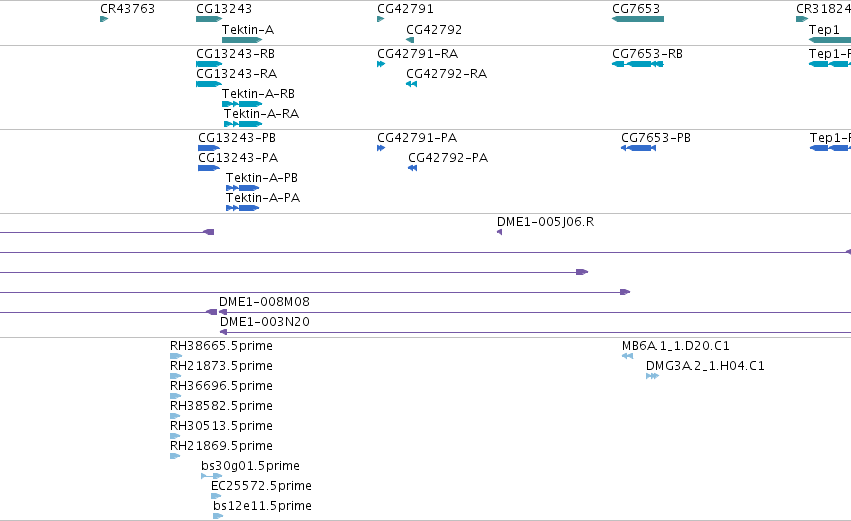Open the Tep1 gene label
The image size is (851, 521).
(824, 30)
